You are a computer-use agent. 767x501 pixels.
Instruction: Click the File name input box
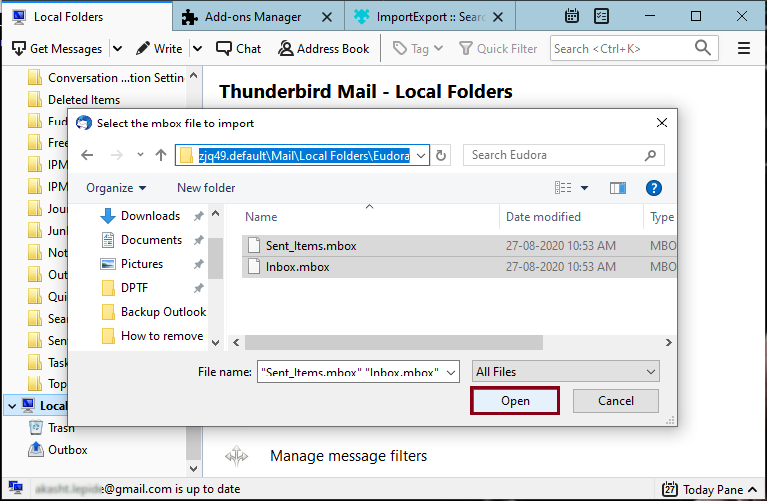[x=358, y=372]
